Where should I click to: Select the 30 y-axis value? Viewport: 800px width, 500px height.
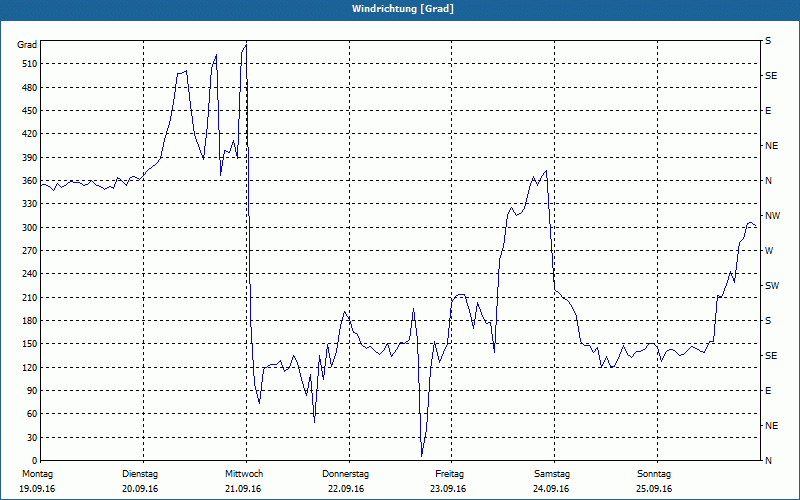[32, 438]
